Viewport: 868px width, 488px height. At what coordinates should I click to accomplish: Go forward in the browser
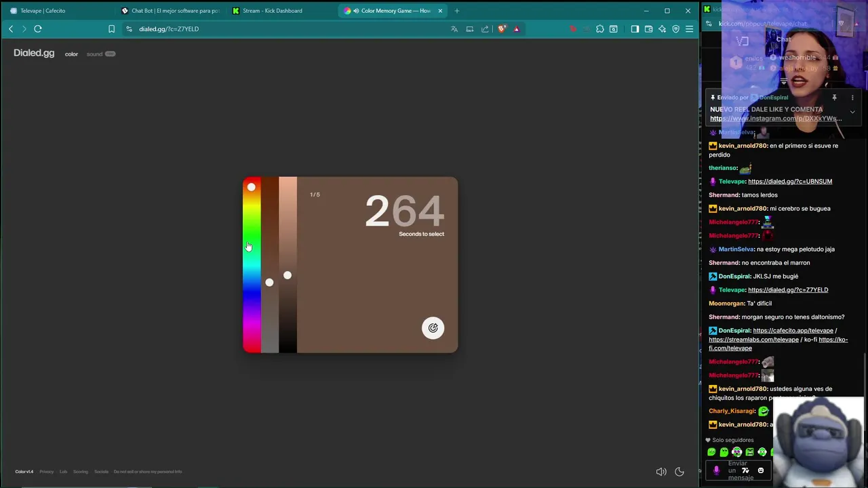click(x=24, y=29)
